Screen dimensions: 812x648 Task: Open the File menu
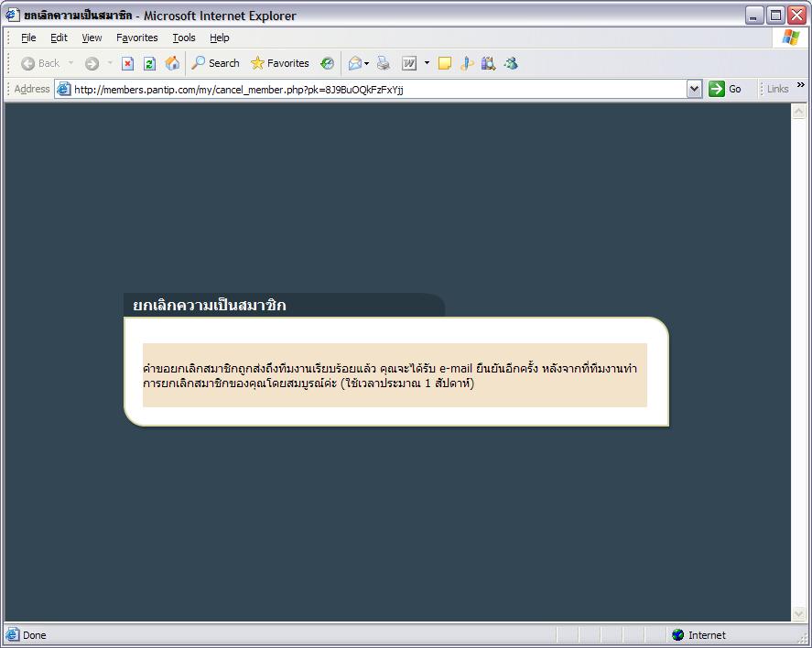click(x=28, y=38)
